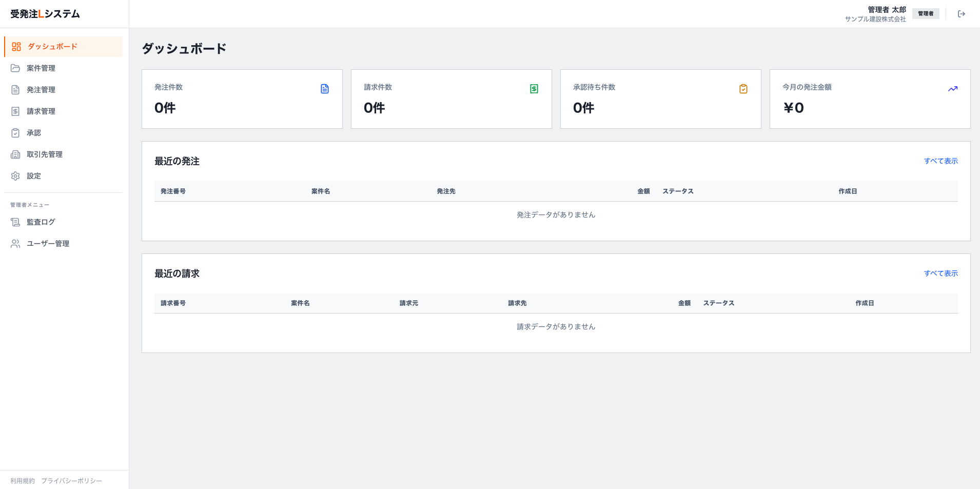Click the clipboard icon in 承認待ち件数 card
980x489 pixels.
pos(743,89)
